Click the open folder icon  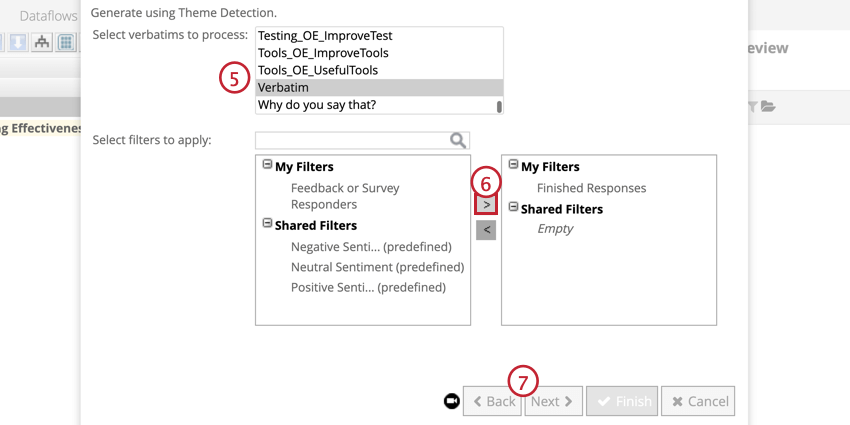pos(768,106)
